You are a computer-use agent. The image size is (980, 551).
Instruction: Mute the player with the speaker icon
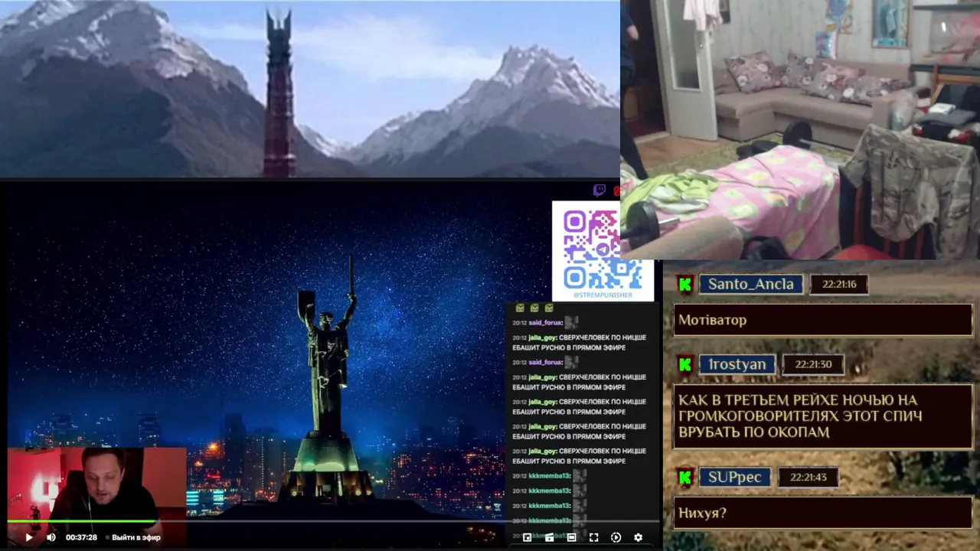[51, 537]
